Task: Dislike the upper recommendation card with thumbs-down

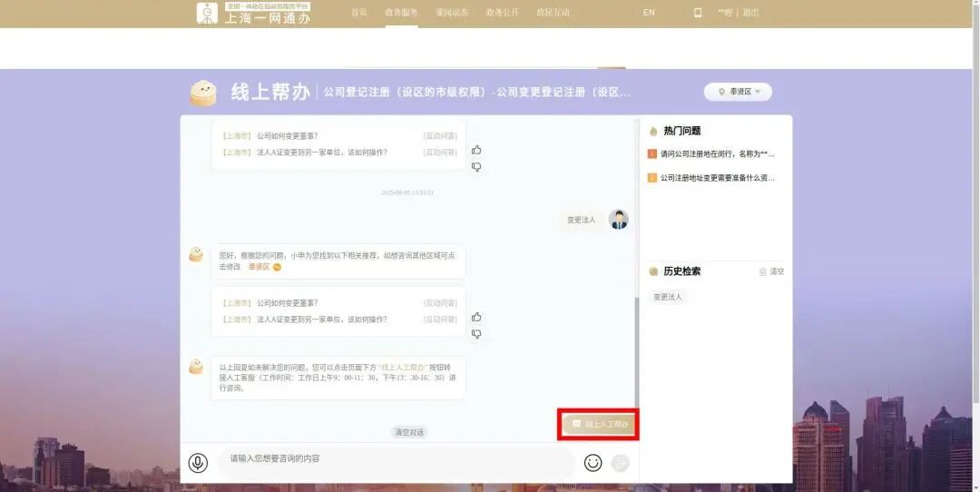Action: (x=476, y=167)
